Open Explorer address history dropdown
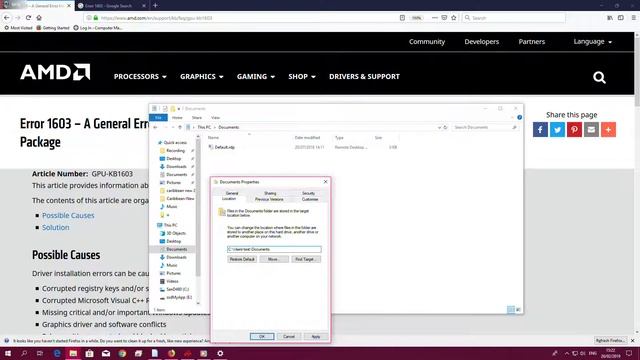The image size is (640, 360). tap(439, 127)
